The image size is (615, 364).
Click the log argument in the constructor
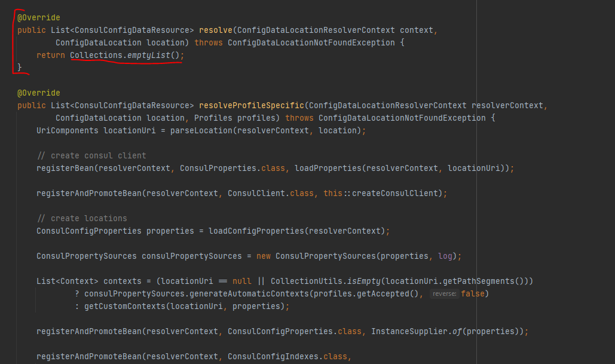[445, 256]
